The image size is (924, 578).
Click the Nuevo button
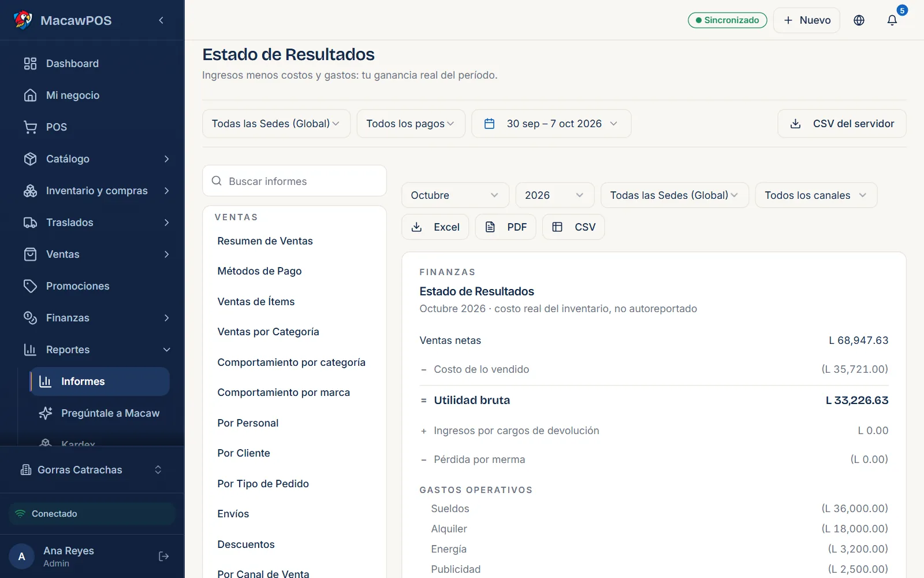pos(807,20)
